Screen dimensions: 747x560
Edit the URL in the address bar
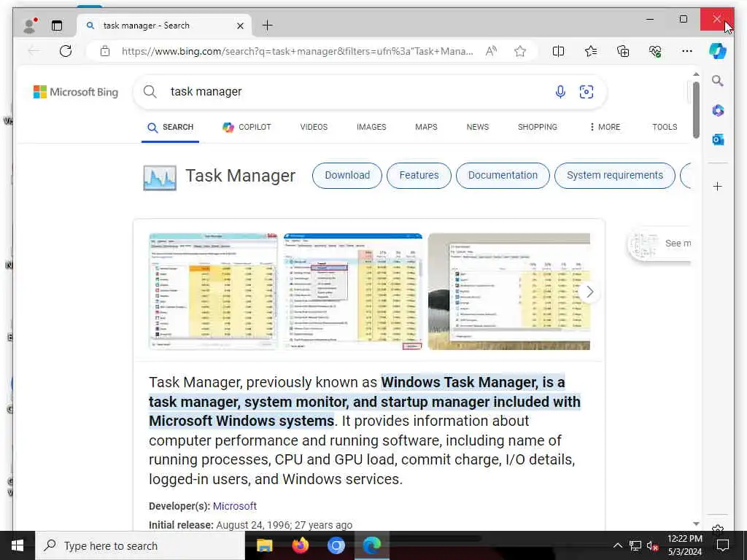(x=298, y=51)
